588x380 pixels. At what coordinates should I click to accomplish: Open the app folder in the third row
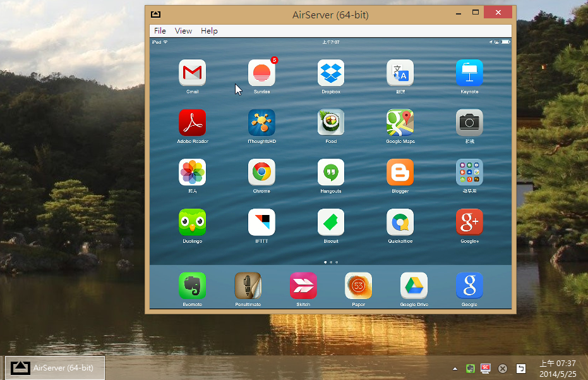(469, 173)
